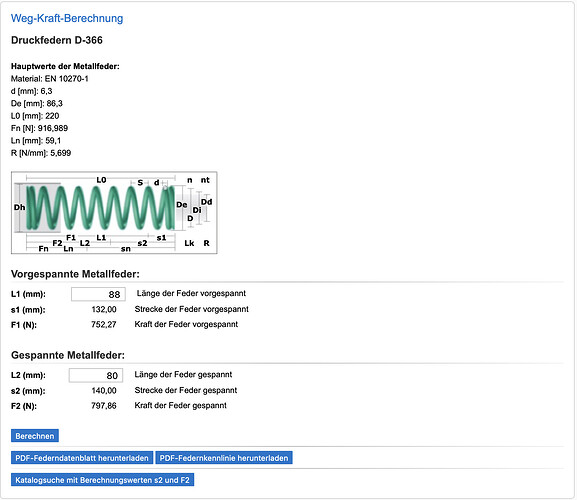Click the Lk label in the diagram
Image resolution: width=577 pixels, height=500 pixels.
(189, 243)
